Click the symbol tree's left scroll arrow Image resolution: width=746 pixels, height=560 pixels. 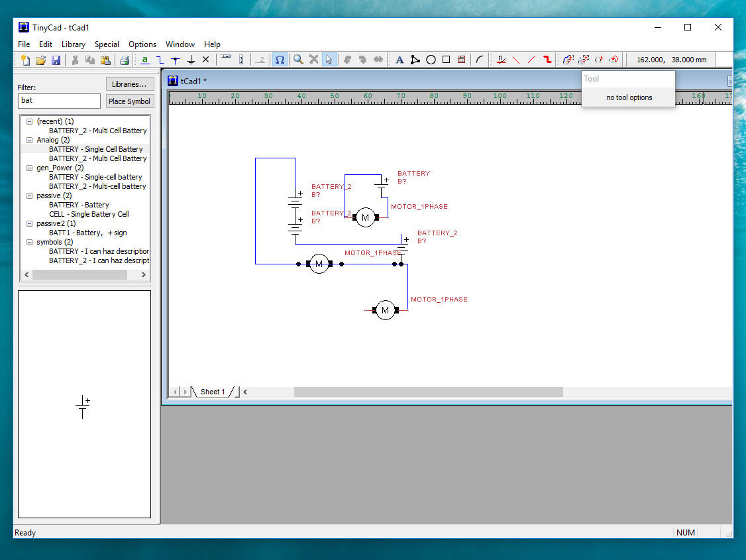(27, 275)
